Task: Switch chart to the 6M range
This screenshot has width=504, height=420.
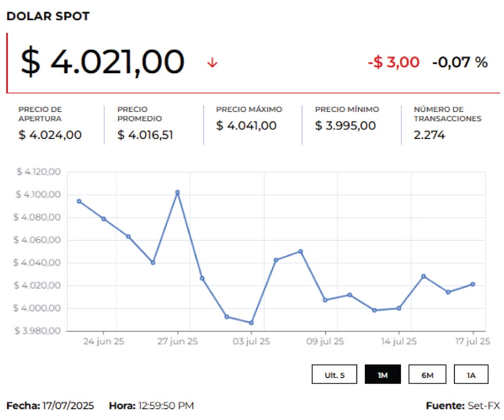Action: click(427, 375)
